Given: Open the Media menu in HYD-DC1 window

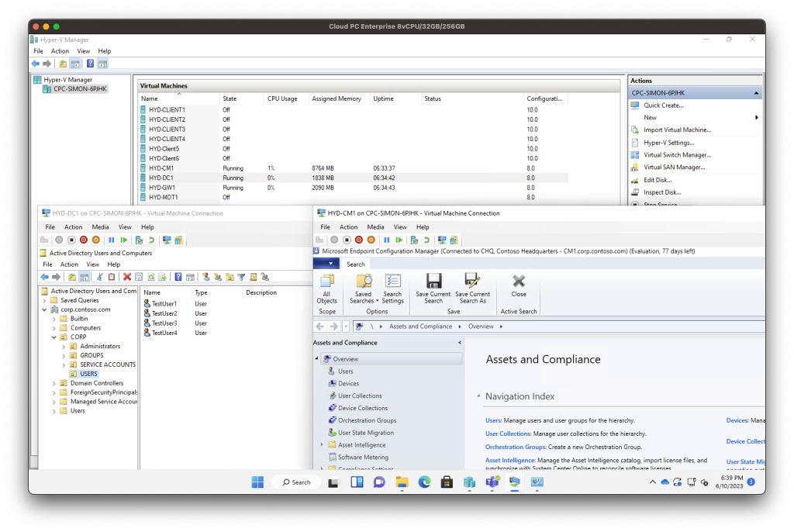Looking at the screenshot, I should point(101,227).
